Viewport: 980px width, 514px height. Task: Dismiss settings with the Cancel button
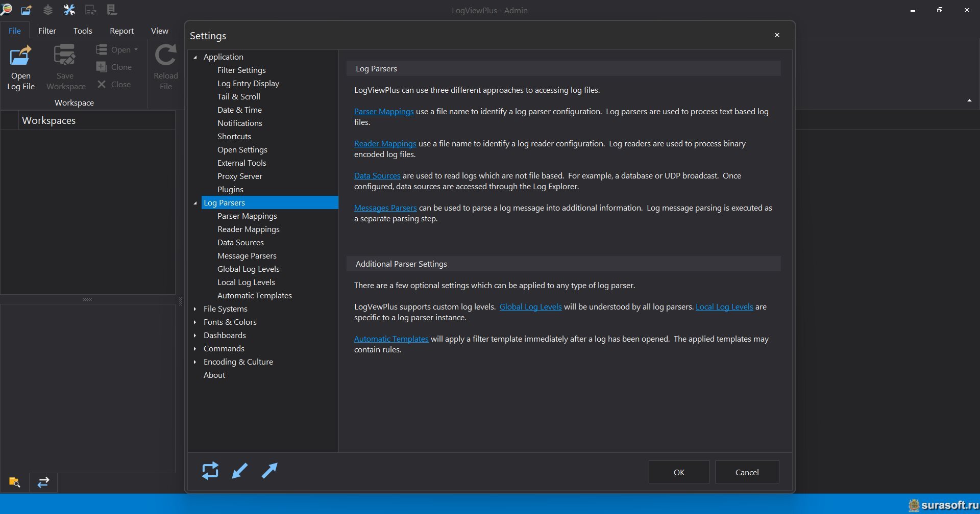coord(747,472)
